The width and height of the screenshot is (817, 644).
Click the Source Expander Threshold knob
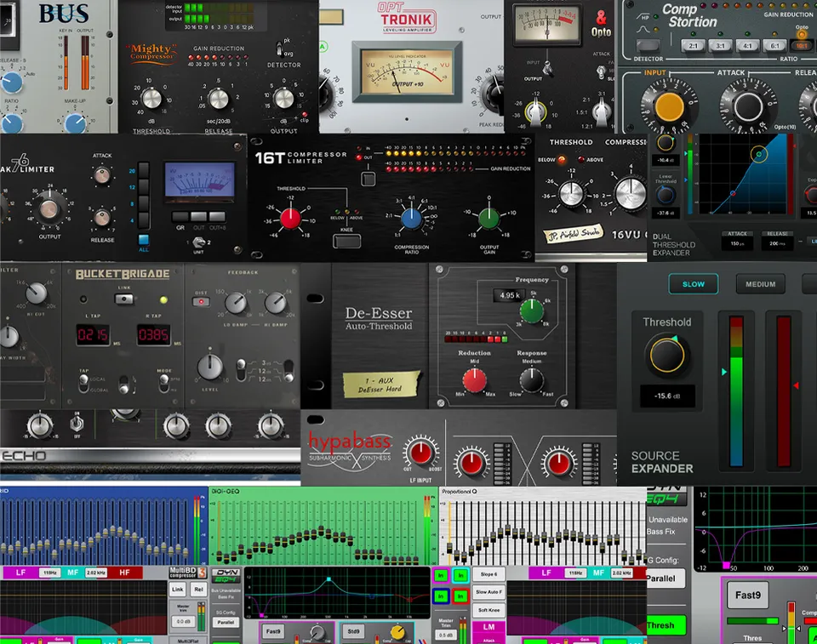pos(666,355)
